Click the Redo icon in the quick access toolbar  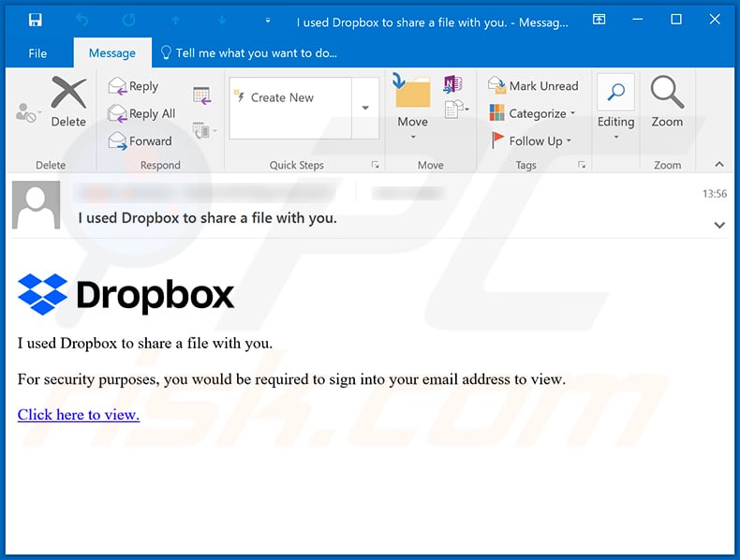tap(128, 20)
